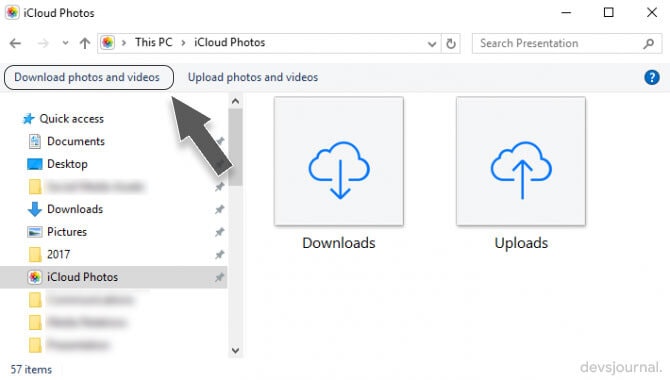670x380 pixels.
Task: Click the pin icon next to Downloads
Action: coord(219,209)
